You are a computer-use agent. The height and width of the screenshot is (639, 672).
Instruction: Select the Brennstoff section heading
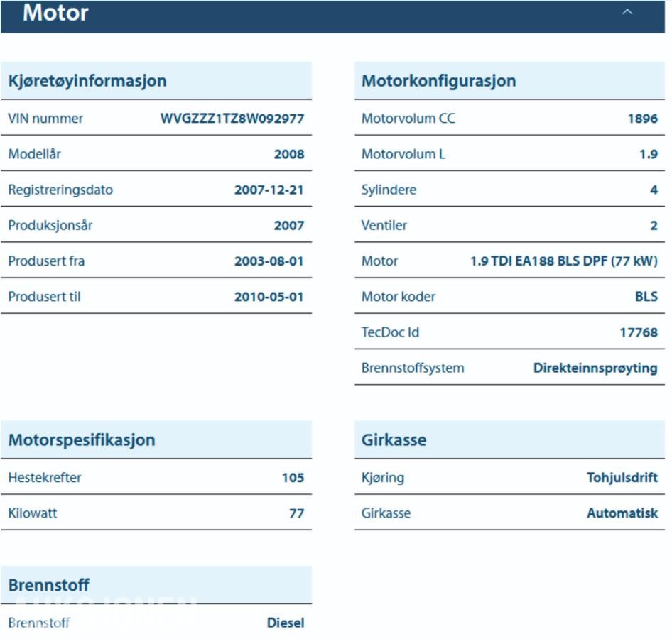(49, 584)
